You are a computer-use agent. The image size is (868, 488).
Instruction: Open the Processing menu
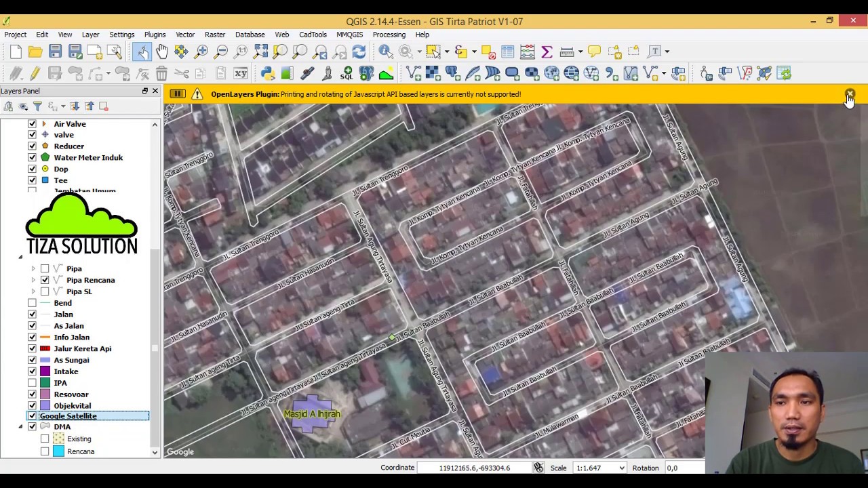click(x=389, y=35)
